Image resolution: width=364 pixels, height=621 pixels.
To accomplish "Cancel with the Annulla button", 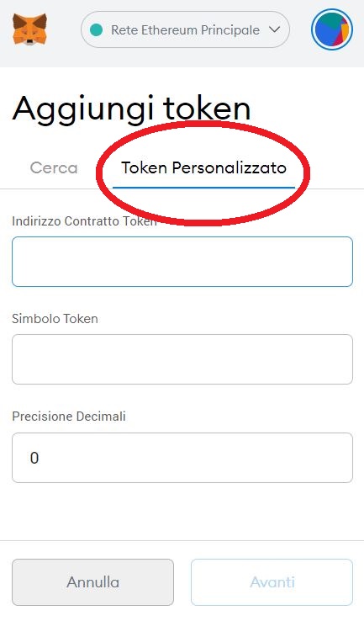I will (x=92, y=582).
